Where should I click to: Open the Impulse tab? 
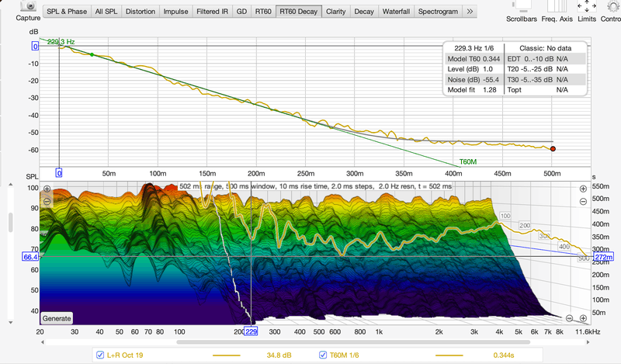coord(175,12)
